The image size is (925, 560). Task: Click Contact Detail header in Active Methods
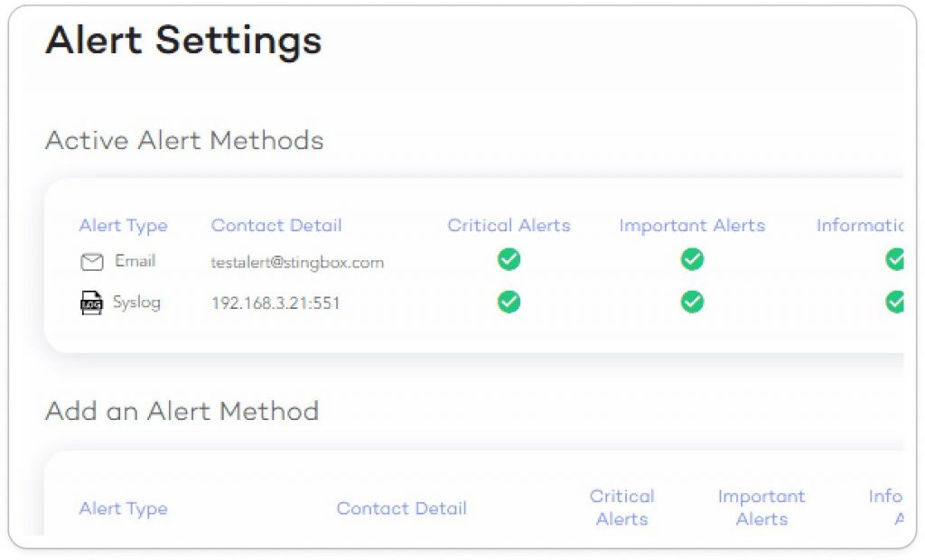pos(276,226)
